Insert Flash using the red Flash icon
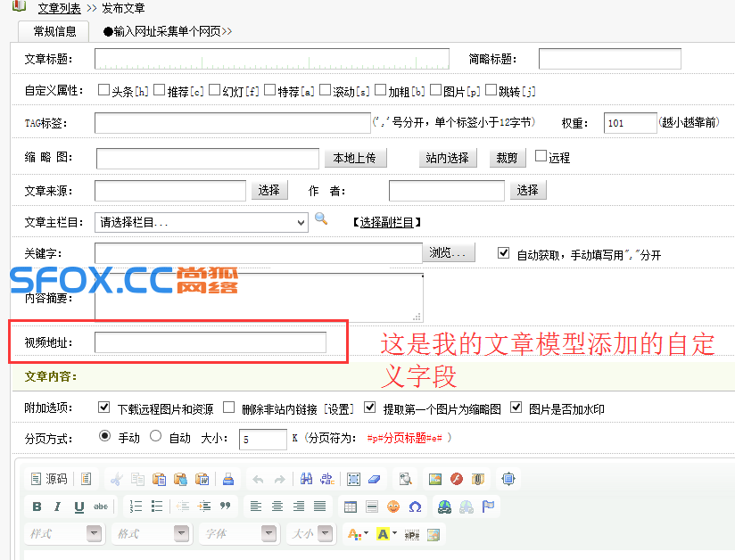735x560 pixels. click(x=457, y=479)
